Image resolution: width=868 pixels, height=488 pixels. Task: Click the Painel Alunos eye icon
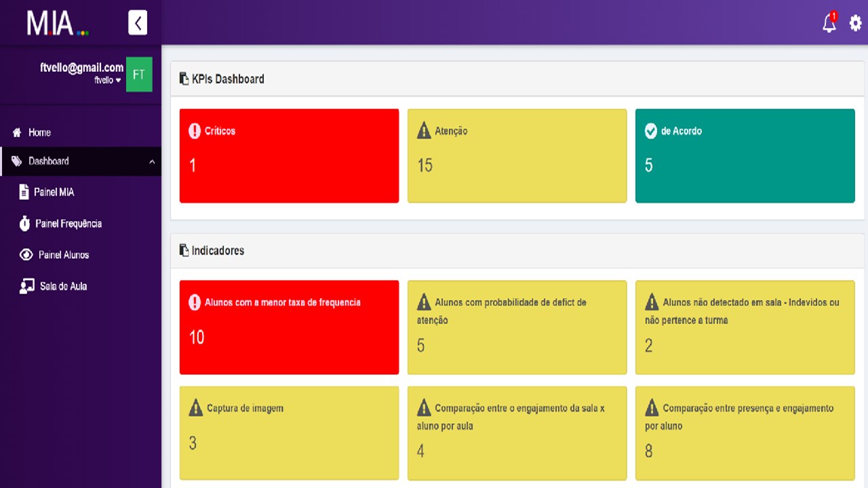[x=26, y=255]
